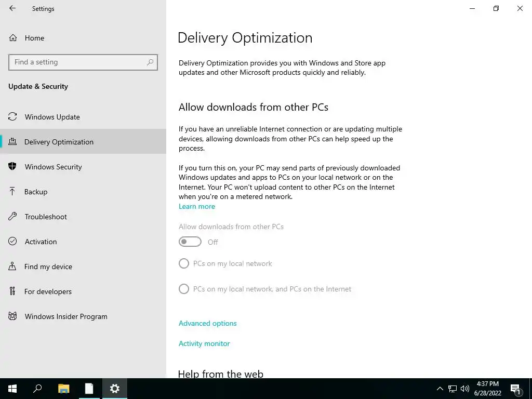The image size is (532, 399).
Task: Open Advanced options link
Action: (x=208, y=323)
